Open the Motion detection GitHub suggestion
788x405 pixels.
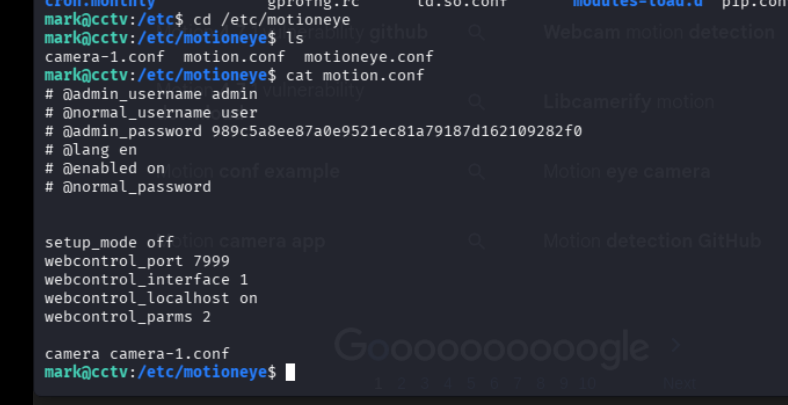(652, 241)
